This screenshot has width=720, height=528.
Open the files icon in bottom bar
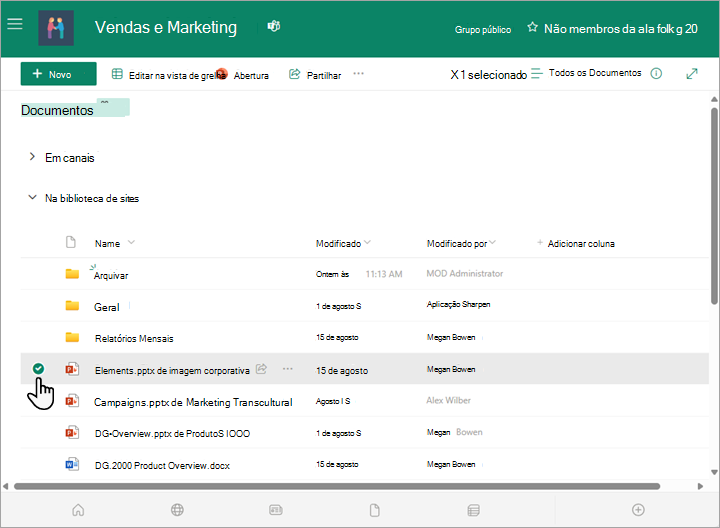tap(375, 510)
